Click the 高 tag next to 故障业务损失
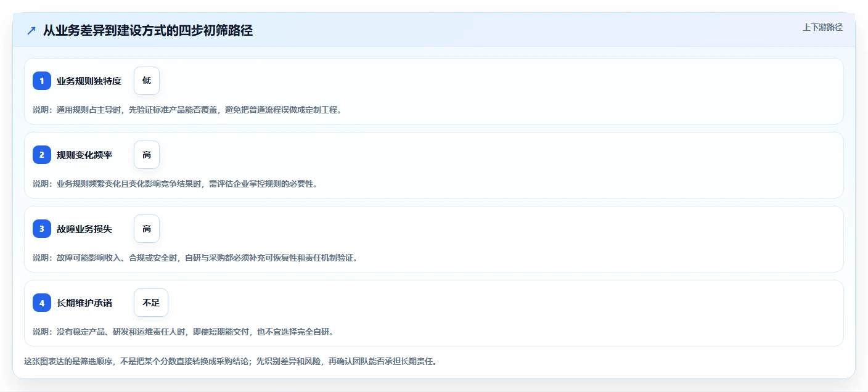Viewport: 868px width, 392px height. pyautogui.click(x=147, y=229)
